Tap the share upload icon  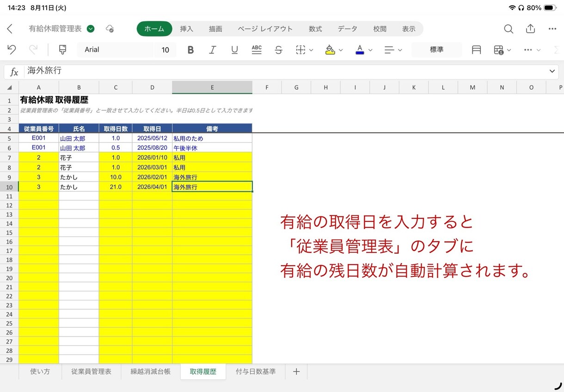530,29
